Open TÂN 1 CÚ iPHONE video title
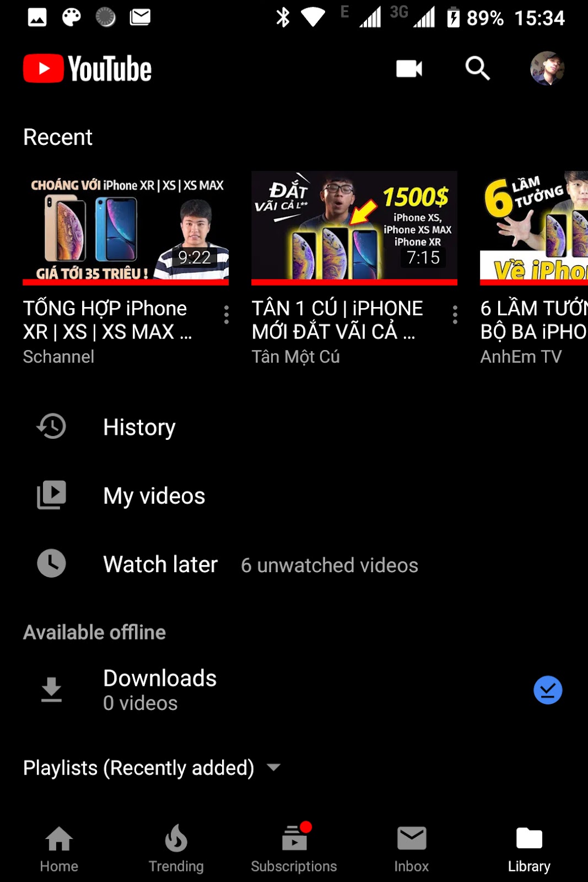The image size is (588, 882). [x=337, y=320]
